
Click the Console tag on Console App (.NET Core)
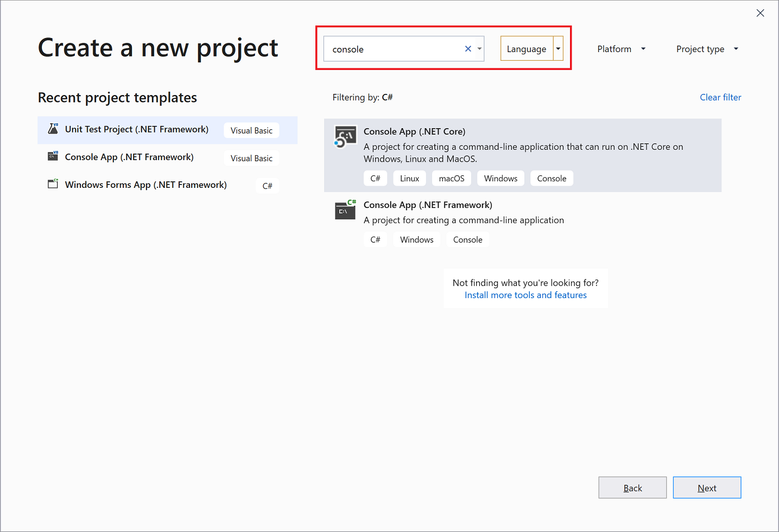[552, 179]
